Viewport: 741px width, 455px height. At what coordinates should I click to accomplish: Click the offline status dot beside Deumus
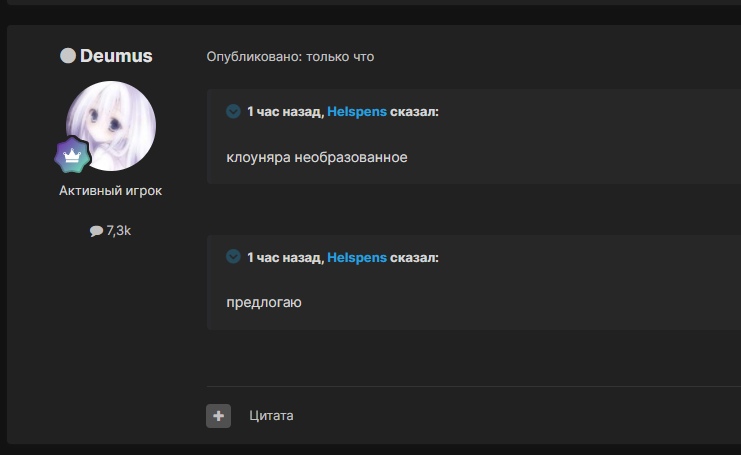point(68,56)
